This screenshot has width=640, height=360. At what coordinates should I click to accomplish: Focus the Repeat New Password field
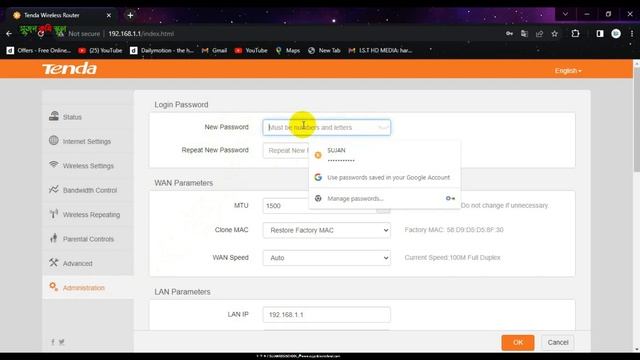286,151
